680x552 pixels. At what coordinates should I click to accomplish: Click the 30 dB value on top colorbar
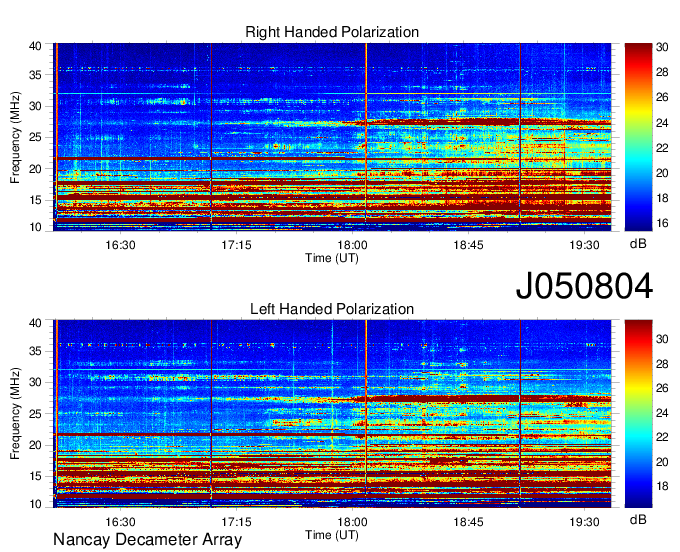(662, 47)
